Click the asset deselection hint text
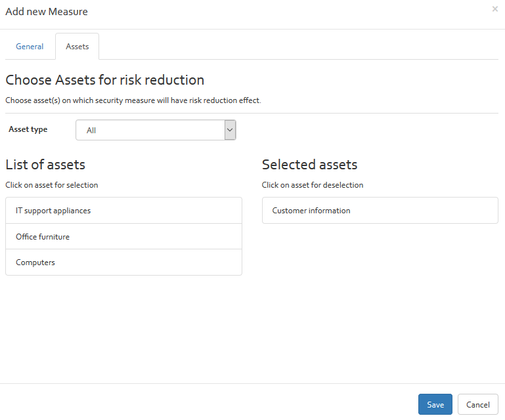Screen dimensions: 505x420 [313, 185]
